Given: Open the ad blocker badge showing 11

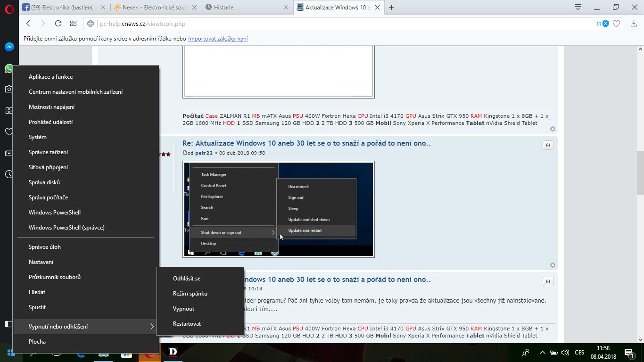Looking at the screenshot, I should (x=603, y=24).
